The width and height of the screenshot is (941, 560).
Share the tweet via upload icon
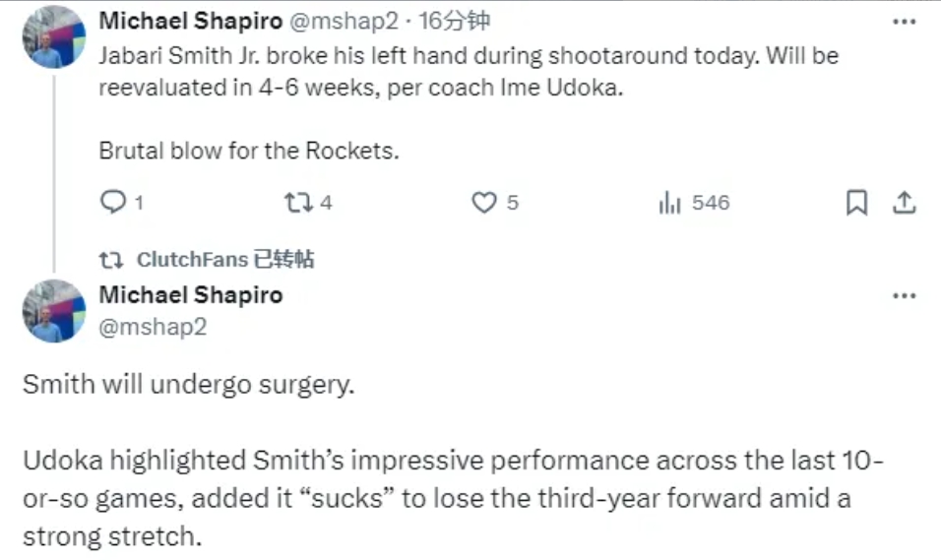(x=904, y=203)
